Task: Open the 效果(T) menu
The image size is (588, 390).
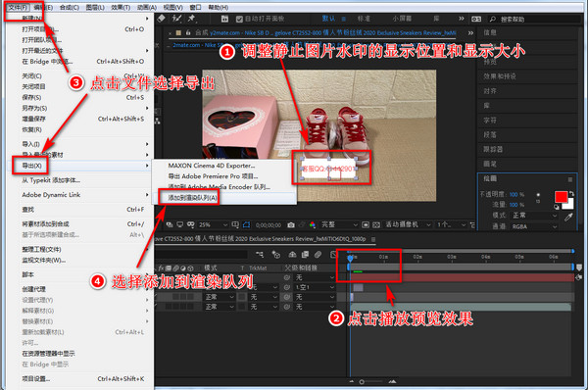Action: [x=121, y=8]
